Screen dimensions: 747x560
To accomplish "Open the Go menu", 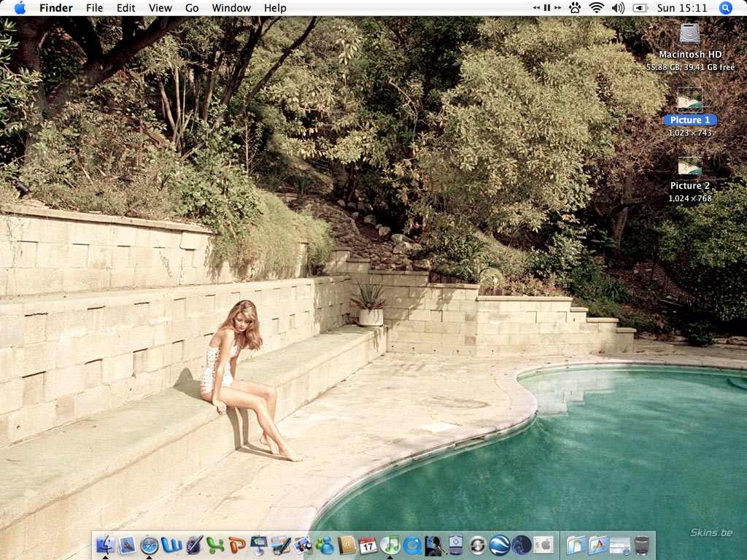I will point(192,7).
